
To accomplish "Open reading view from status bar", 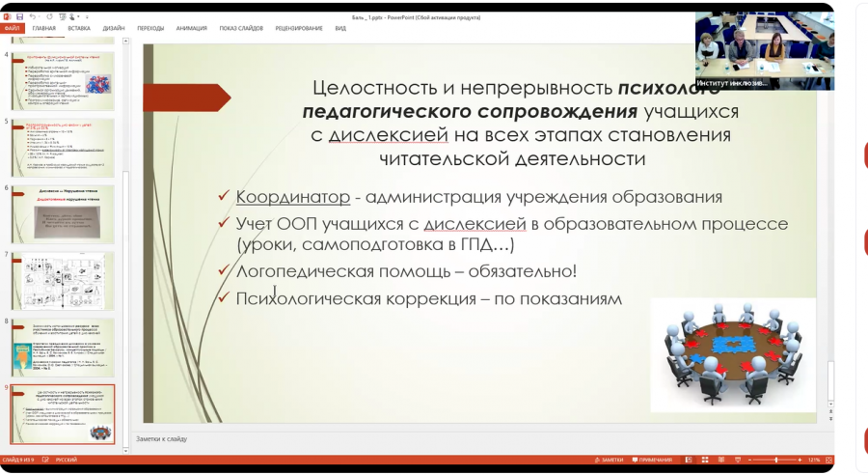I will 720,460.
